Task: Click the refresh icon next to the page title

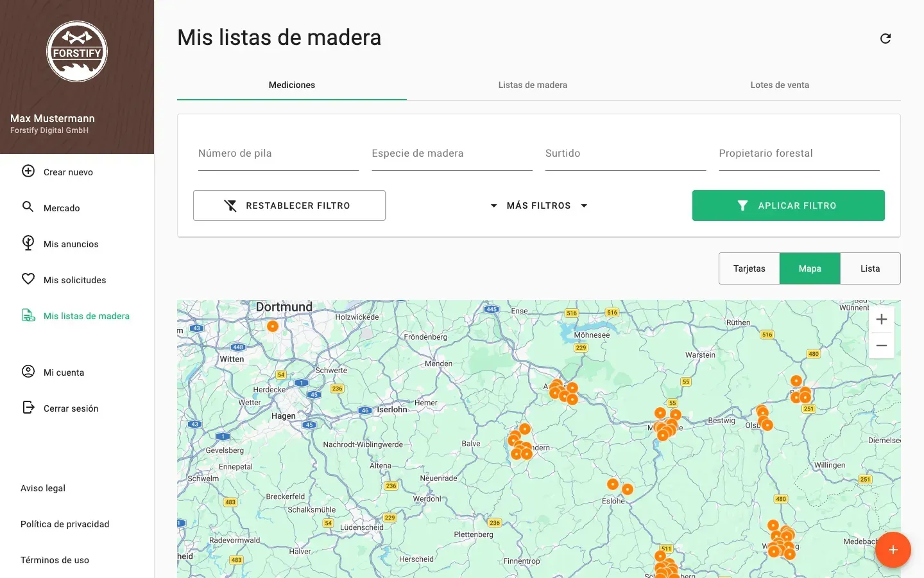Action: pos(886,39)
